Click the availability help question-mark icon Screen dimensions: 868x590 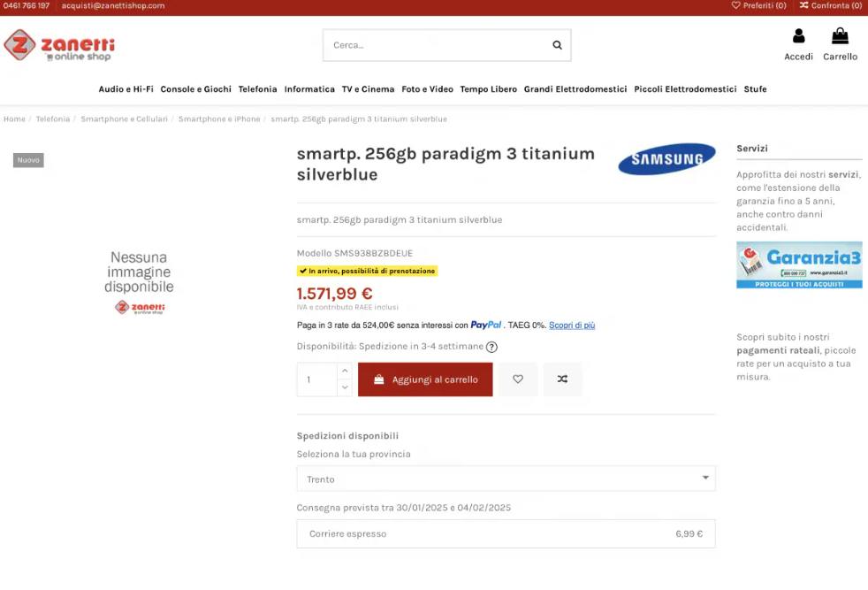point(491,347)
